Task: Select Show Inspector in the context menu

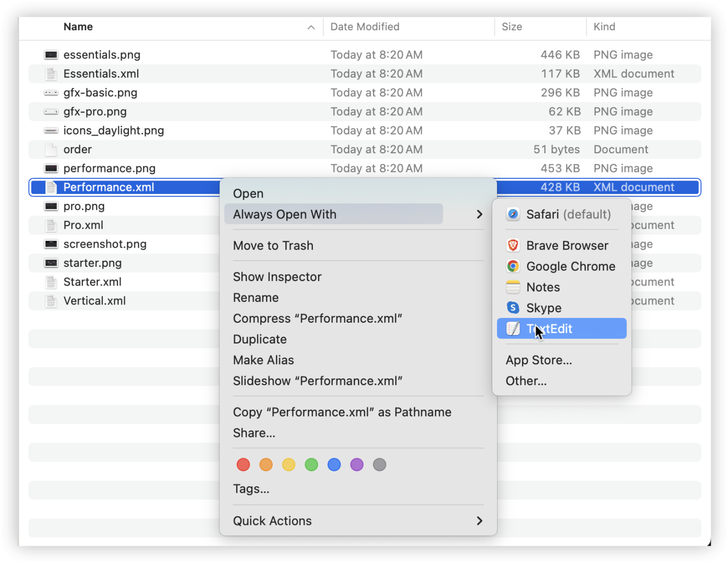Action: pos(277,277)
